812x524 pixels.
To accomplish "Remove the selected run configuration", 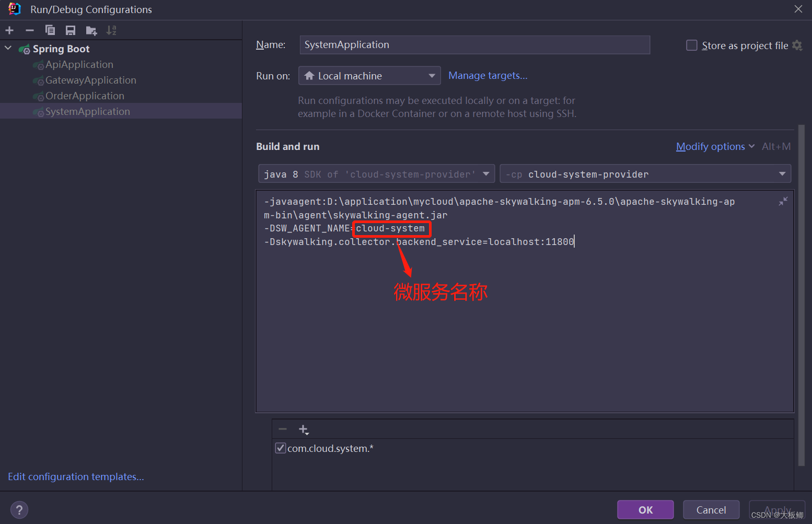I will (x=30, y=30).
